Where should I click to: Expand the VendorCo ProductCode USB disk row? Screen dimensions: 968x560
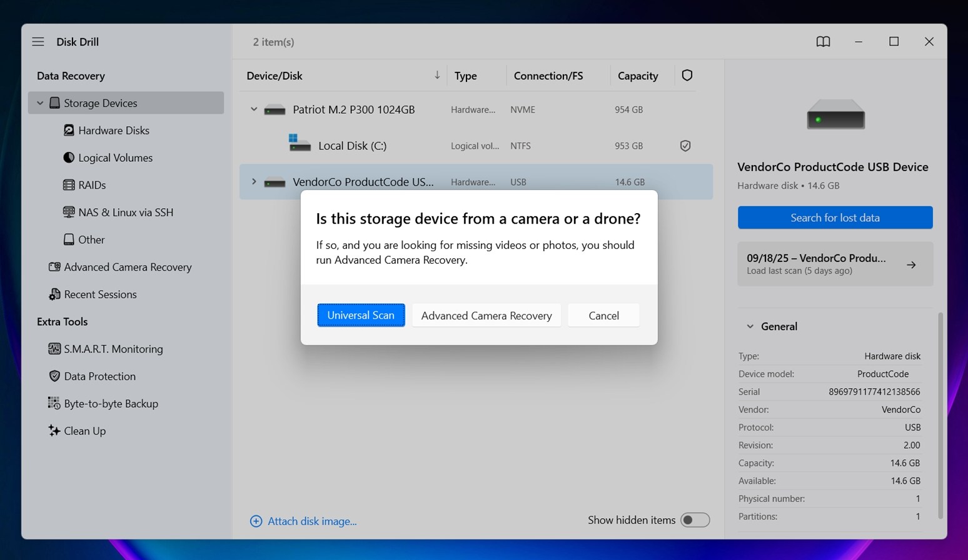tap(254, 182)
